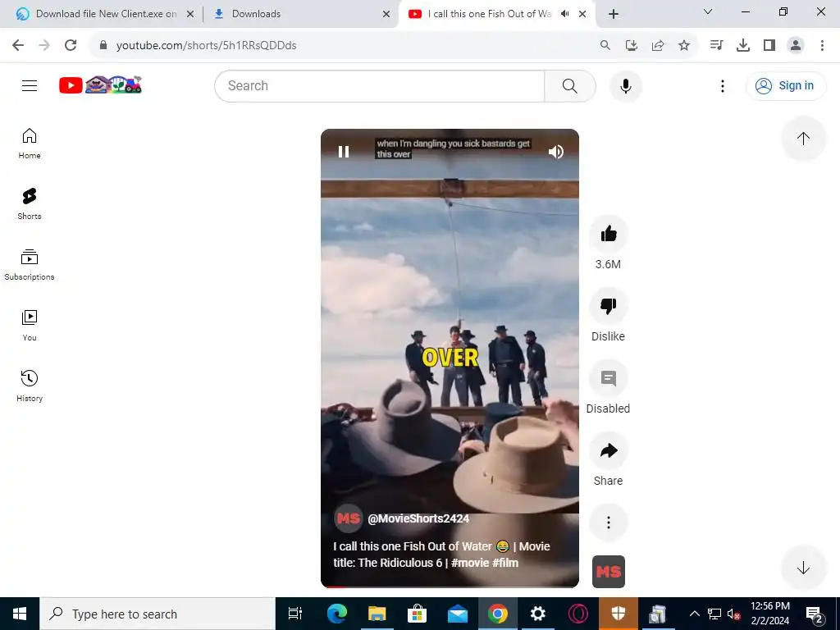Open Chrome three-dot menu
The height and width of the screenshot is (630, 840).
click(822, 45)
